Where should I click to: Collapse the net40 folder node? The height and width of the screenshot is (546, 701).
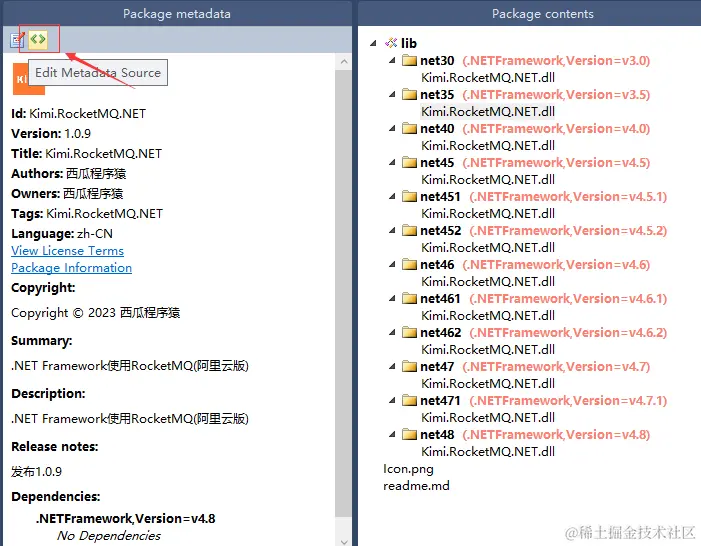392,128
